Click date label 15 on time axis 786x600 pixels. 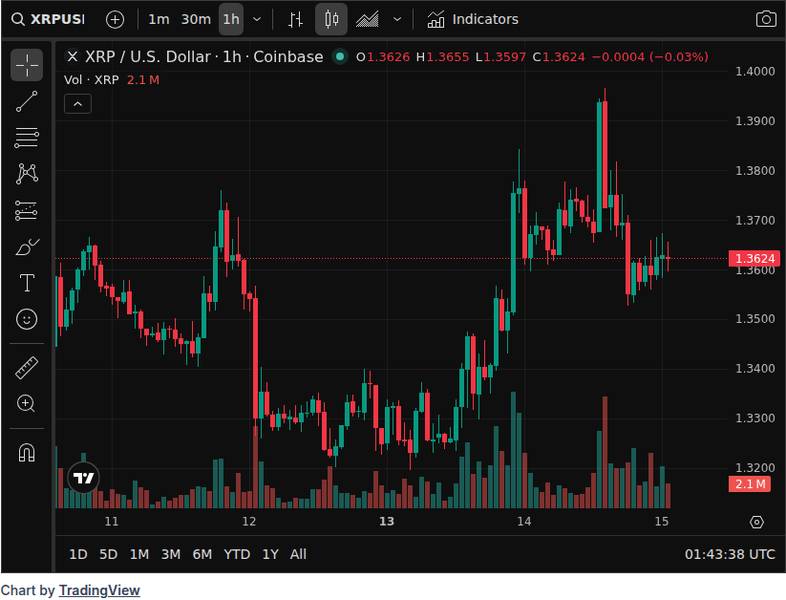[x=662, y=521]
